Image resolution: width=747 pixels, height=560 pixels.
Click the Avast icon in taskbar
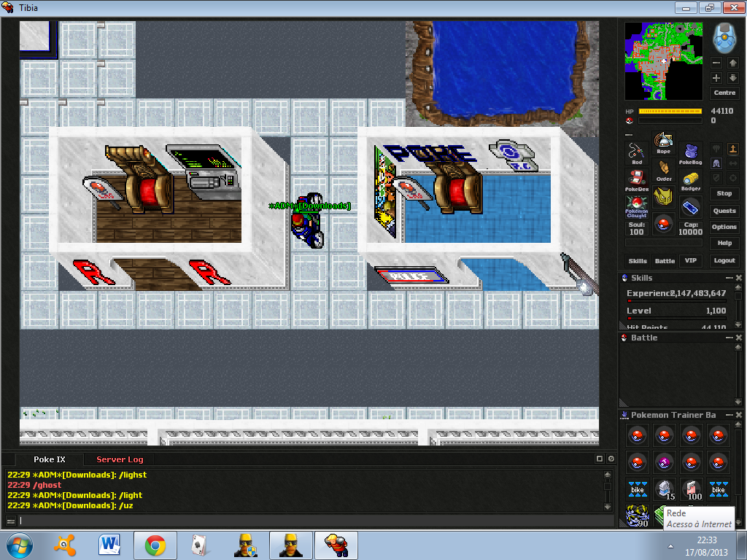[x=65, y=545]
